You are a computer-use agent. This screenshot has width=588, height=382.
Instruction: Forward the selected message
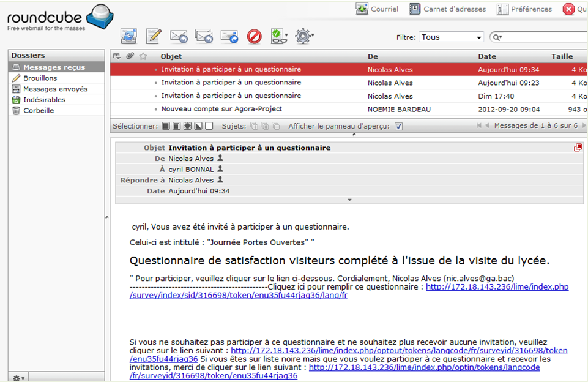(229, 36)
